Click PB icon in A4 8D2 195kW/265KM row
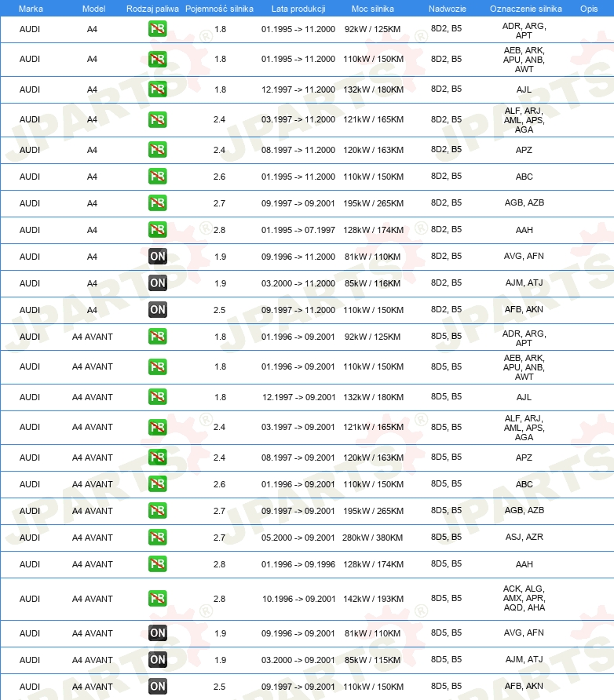This screenshot has width=614, height=700. click(158, 203)
